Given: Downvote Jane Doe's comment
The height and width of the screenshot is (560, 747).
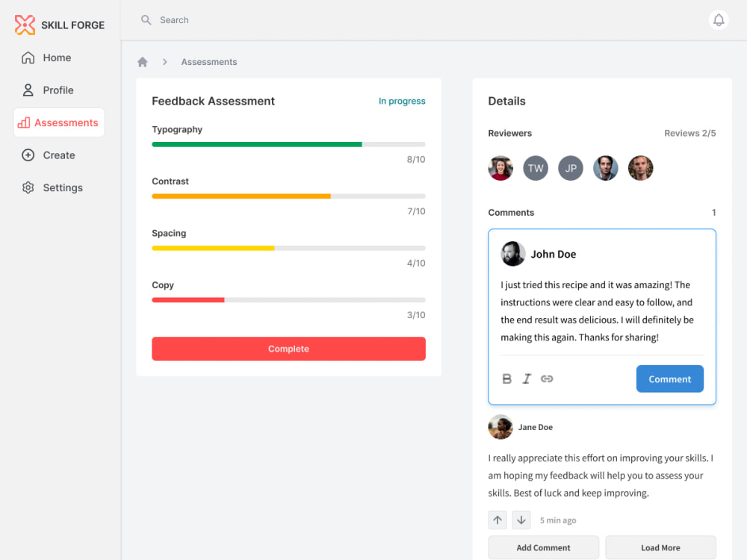Looking at the screenshot, I should (x=521, y=520).
